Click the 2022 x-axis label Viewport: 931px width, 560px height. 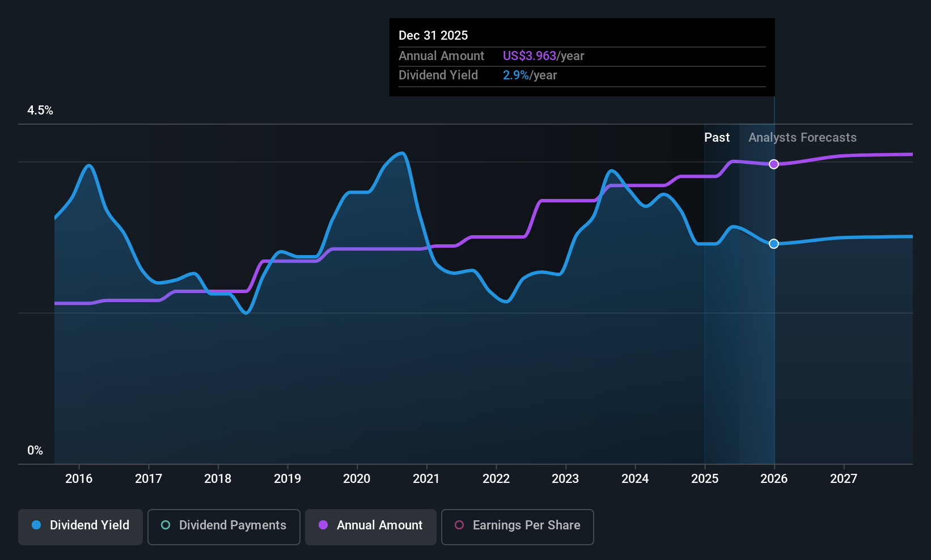coord(496,479)
